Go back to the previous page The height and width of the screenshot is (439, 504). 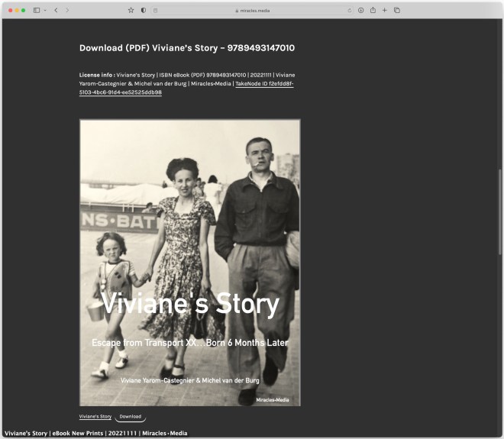[56, 10]
